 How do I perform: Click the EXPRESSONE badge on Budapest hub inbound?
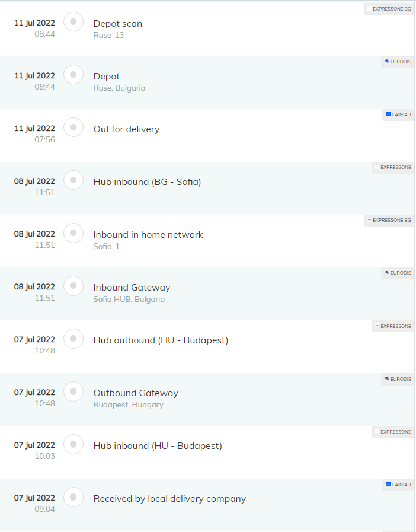(x=393, y=432)
